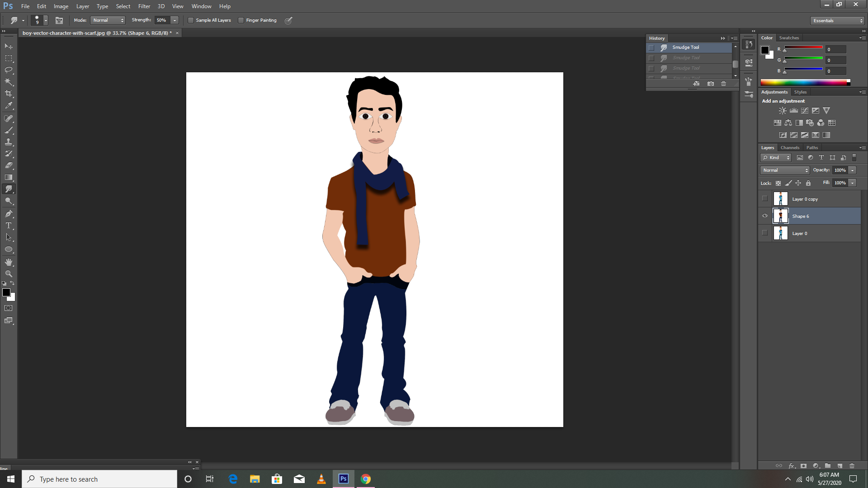Open the layer Fill dropdown

pyautogui.click(x=853, y=183)
